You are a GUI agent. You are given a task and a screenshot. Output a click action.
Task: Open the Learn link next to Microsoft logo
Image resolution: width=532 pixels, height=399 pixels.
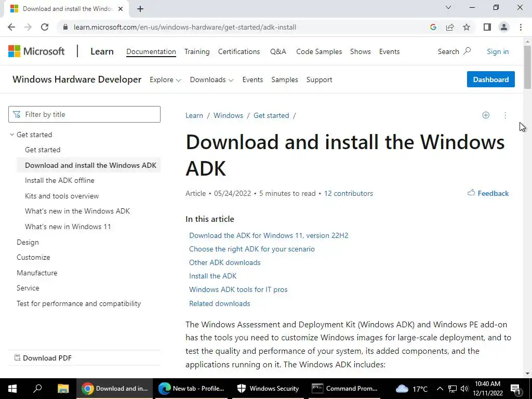(x=102, y=51)
